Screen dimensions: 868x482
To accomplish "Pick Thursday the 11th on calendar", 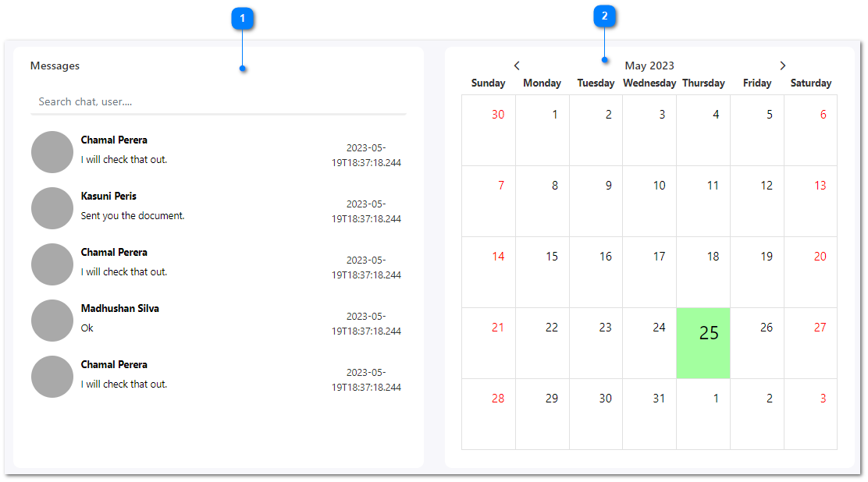I will (x=703, y=200).
